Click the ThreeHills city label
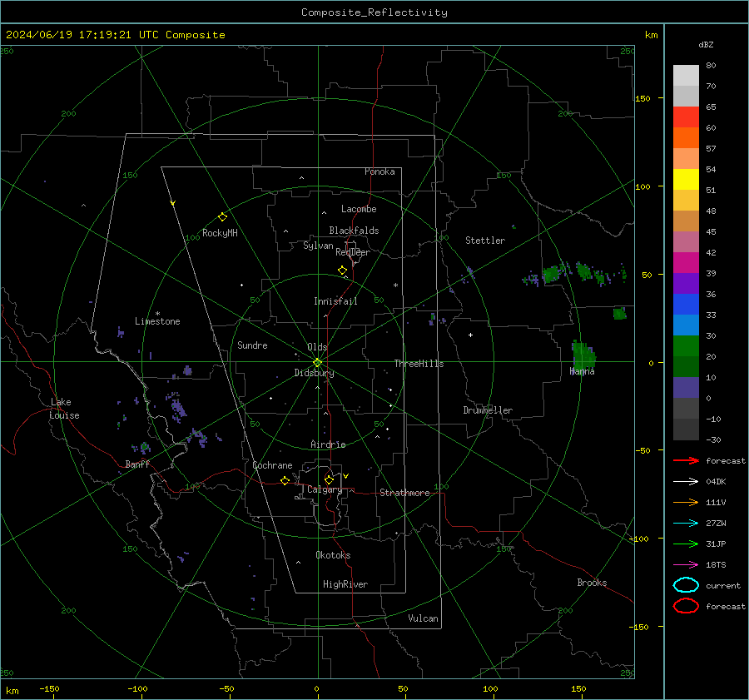 coord(419,364)
